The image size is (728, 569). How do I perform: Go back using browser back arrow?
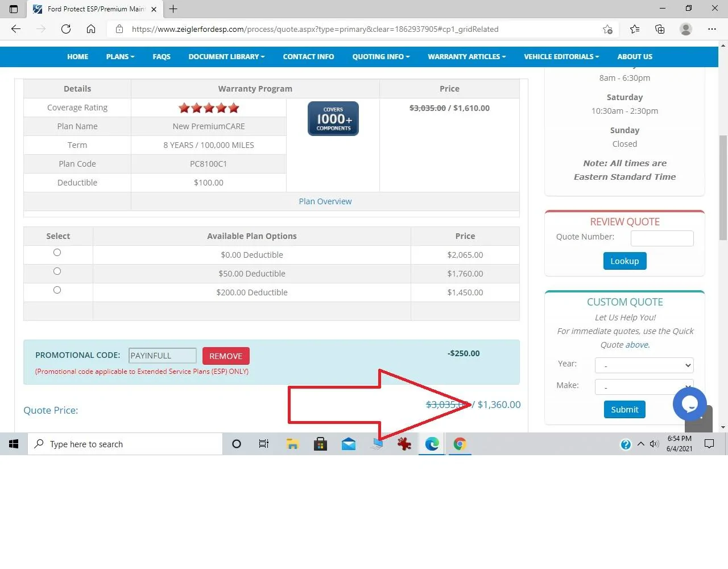16,29
